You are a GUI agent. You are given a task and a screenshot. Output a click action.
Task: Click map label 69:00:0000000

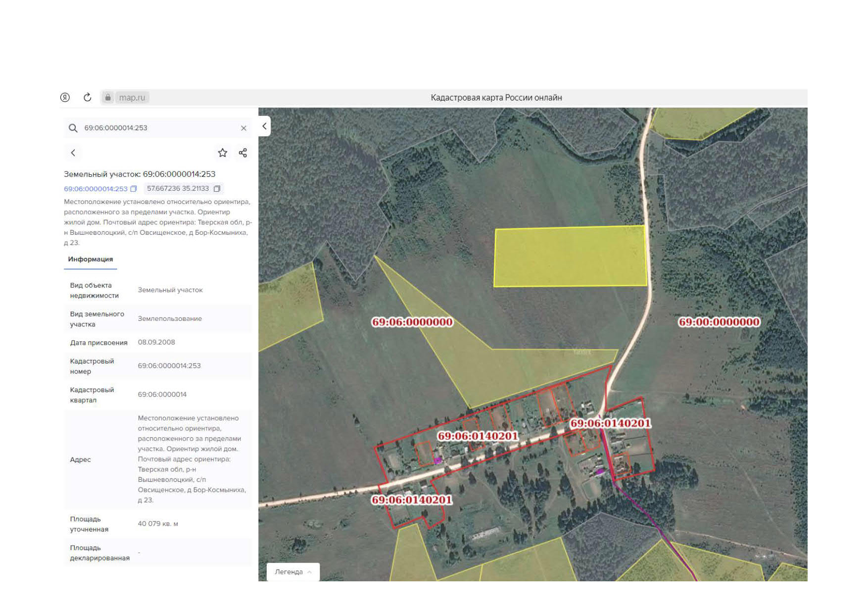[719, 322]
